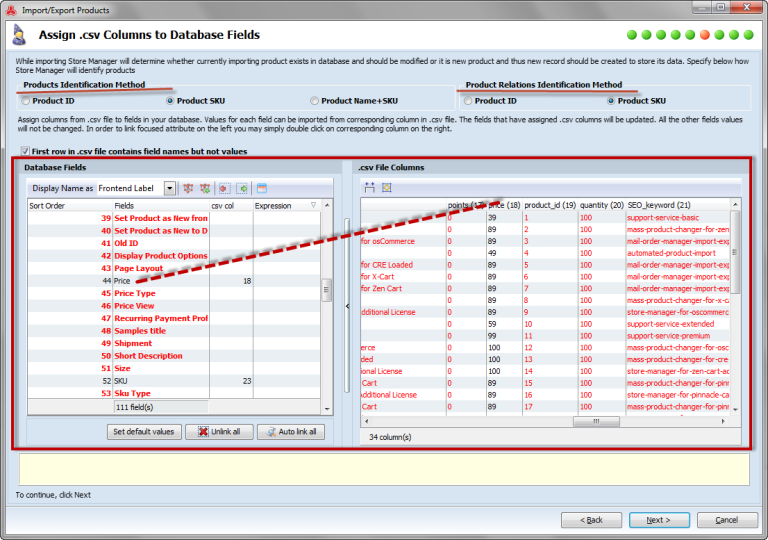
Task: Choose Product ID under Product Relations Identification Method
Action: pyautogui.click(x=468, y=101)
